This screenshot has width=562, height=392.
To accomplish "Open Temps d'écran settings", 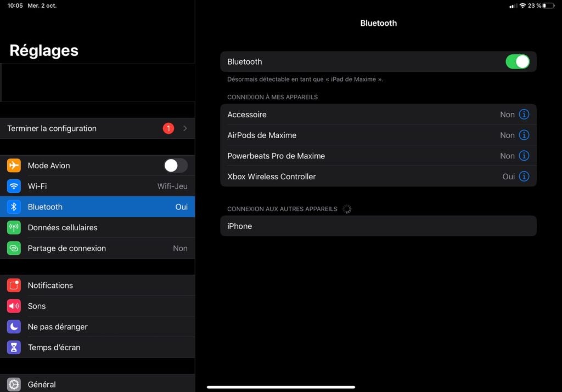I will [x=98, y=348].
